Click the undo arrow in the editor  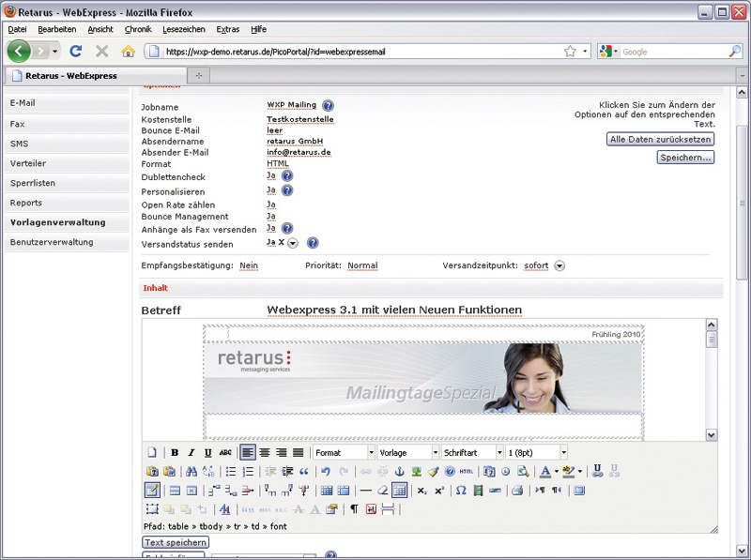tap(326, 472)
